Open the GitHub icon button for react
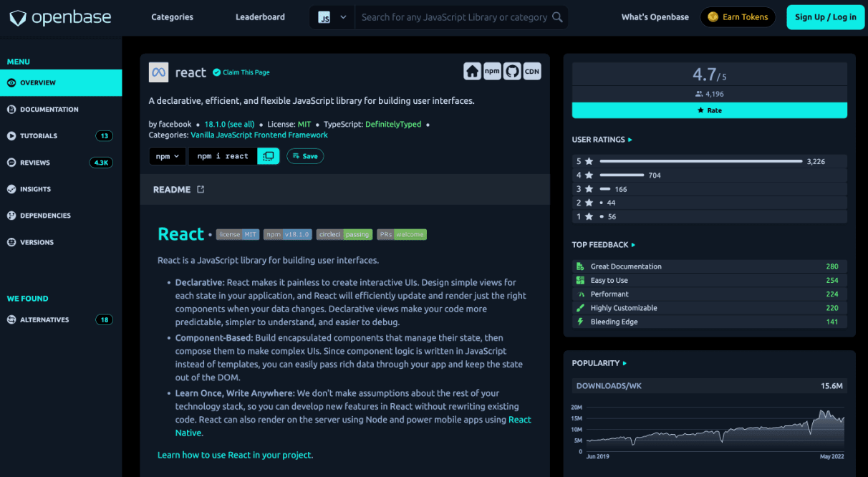The width and height of the screenshot is (868, 477). tap(512, 71)
